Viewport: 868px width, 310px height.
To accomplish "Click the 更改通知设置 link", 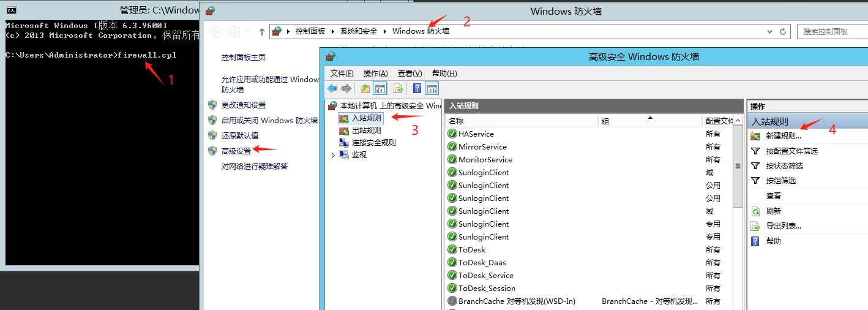I will tap(244, 105).
